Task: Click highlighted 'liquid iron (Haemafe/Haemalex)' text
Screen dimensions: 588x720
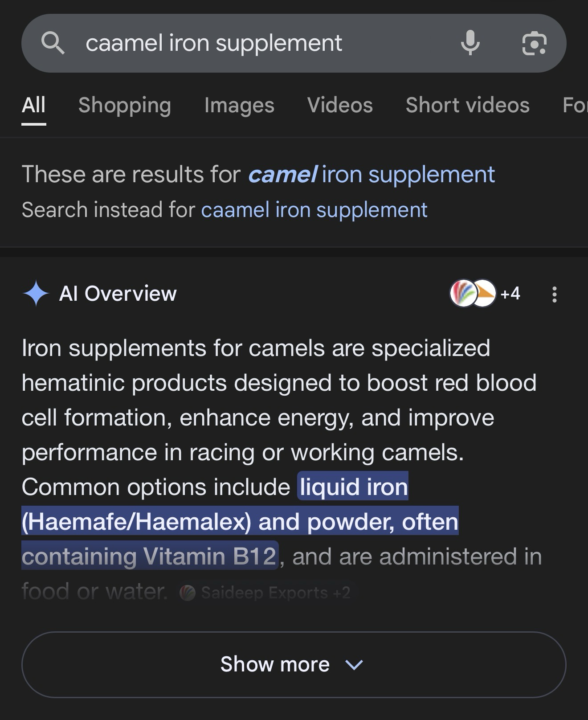Action: (x=353, y=487)
